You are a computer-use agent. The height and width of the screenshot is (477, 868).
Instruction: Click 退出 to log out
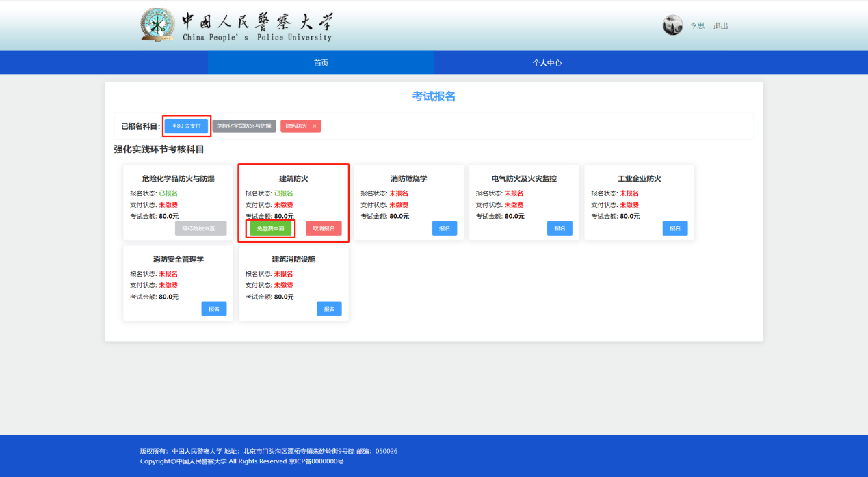pyautogui.click(x=720, y=26)
